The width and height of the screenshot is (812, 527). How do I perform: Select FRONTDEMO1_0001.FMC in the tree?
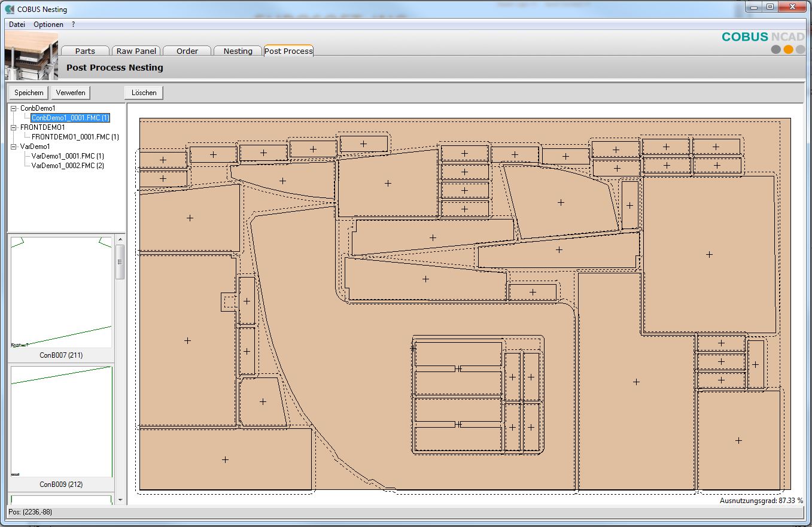point(75,137)
